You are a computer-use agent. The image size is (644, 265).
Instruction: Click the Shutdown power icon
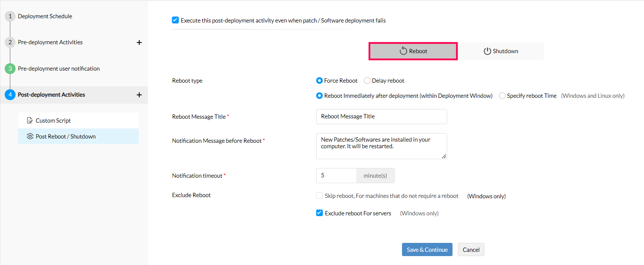tap(487, 51)
